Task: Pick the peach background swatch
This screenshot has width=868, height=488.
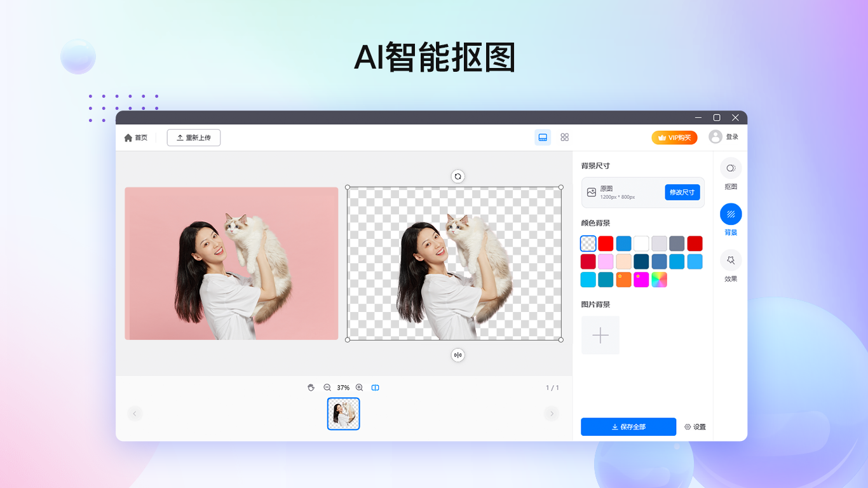Action: point(624,262)
